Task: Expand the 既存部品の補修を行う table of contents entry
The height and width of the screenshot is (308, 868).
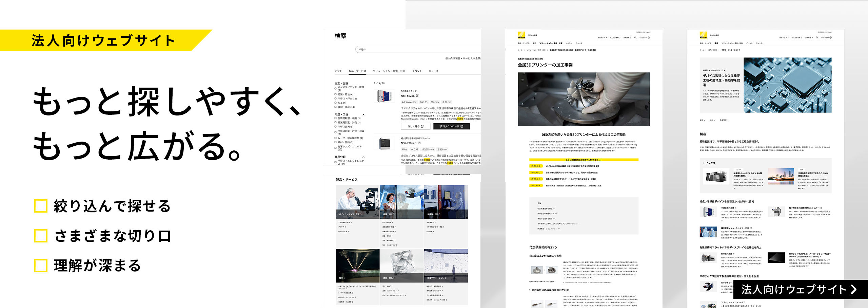Action: pyautogui.click(x=547, y=214)
